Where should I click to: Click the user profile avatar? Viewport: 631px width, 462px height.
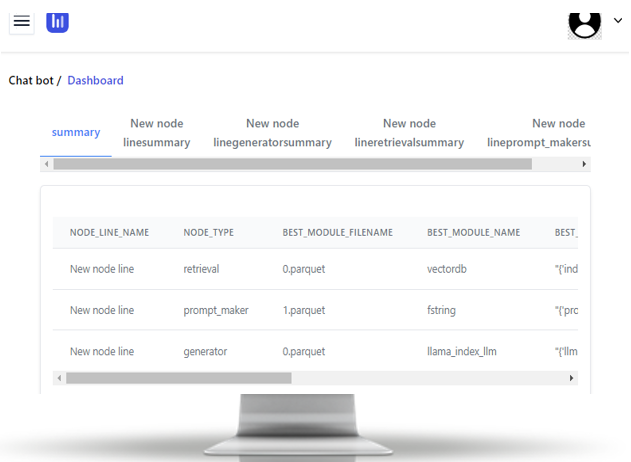(x=584, y=22)
